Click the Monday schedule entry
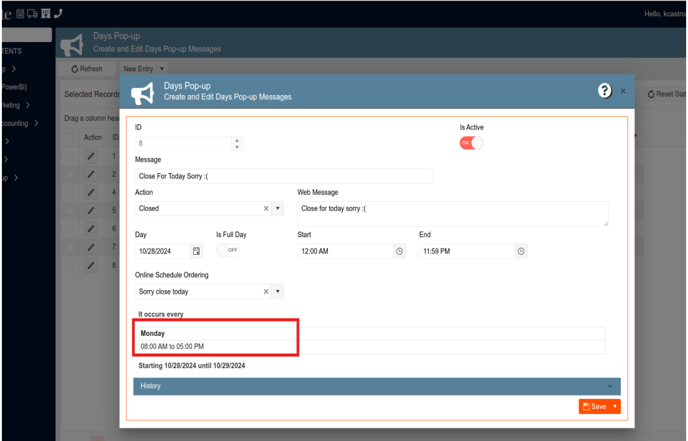 pyautogui.click(x=152, y=333)
